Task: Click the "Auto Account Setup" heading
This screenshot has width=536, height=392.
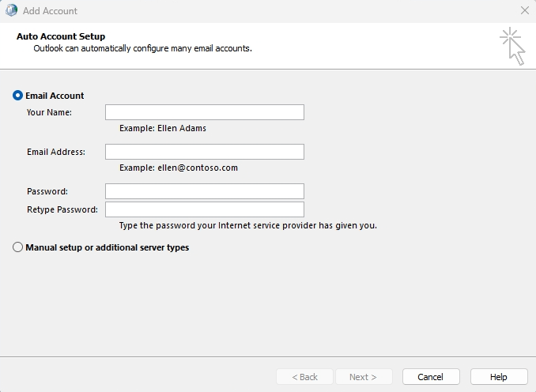Action: (61, 36)
